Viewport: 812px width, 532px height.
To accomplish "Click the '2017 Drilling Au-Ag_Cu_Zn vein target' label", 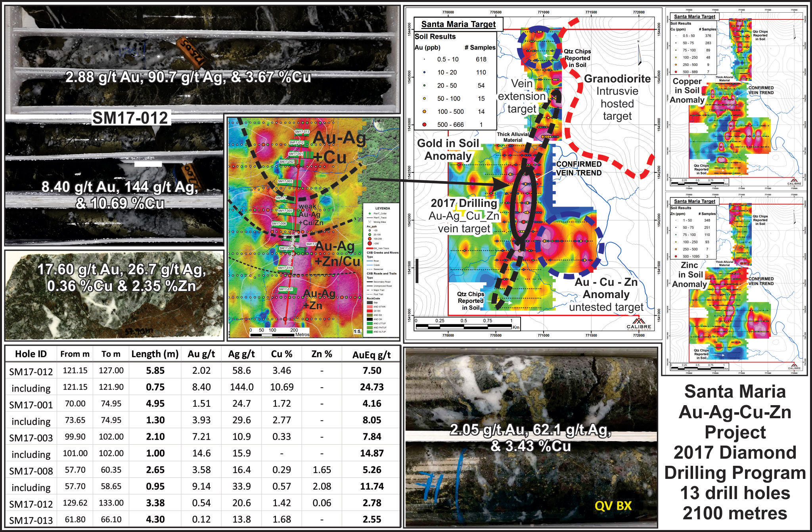I will coord(464,216).
